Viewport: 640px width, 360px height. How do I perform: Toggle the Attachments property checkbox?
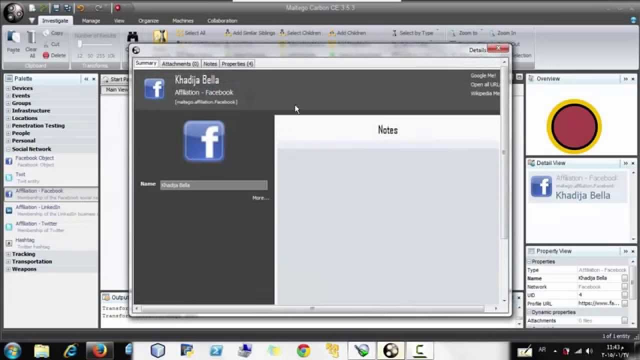(x=624, y=320)
